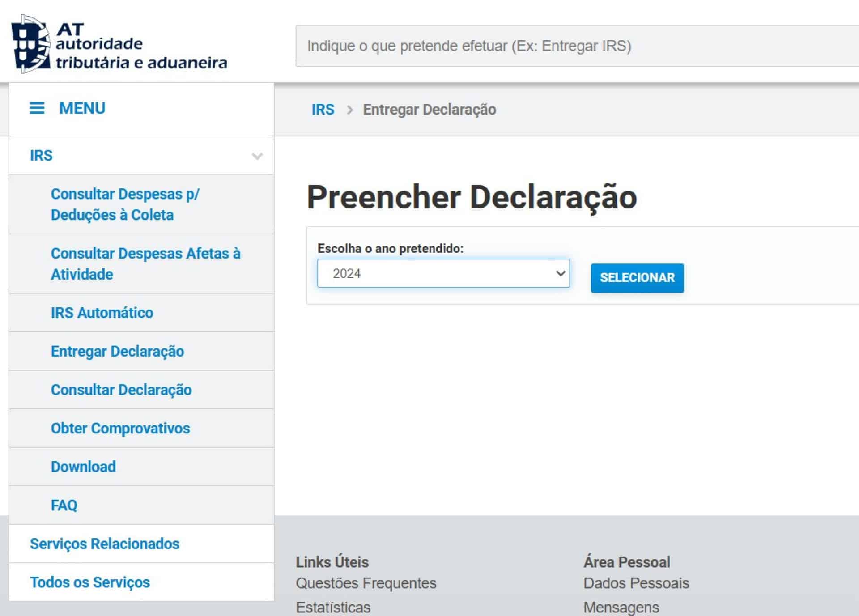Screen dimensions: 859x616
Task: Open Consultar Despesas Afetas à Atividade
Action: pos(145,263)
